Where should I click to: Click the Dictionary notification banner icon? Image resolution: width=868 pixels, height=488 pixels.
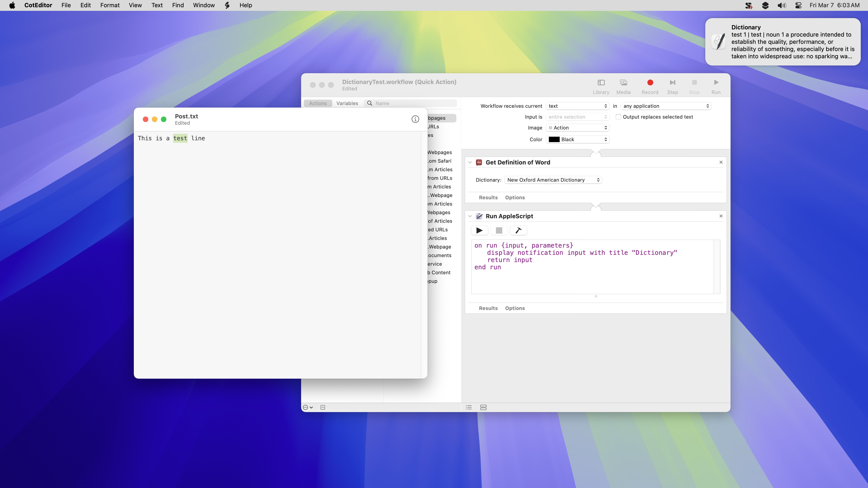(718, 42)
